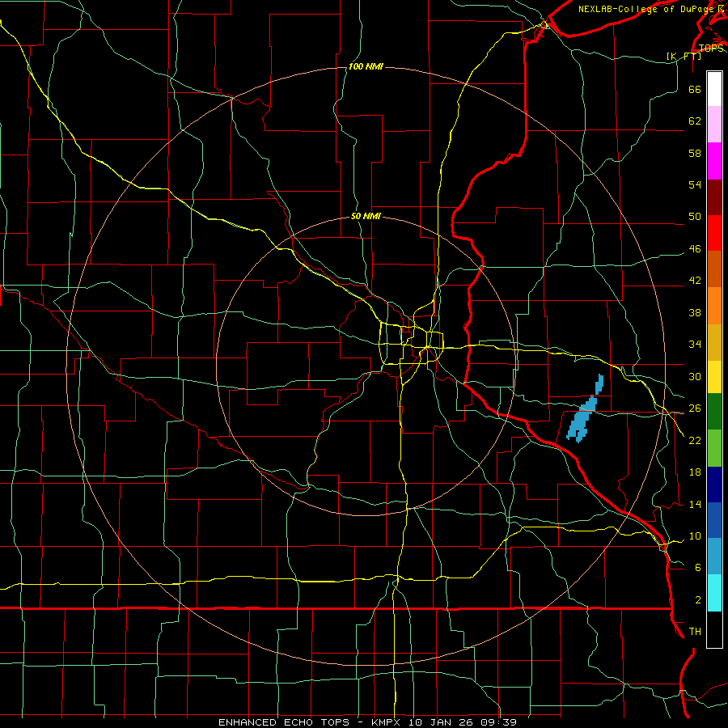Click the bright red swatch in the scale

(x=714, y=233)
